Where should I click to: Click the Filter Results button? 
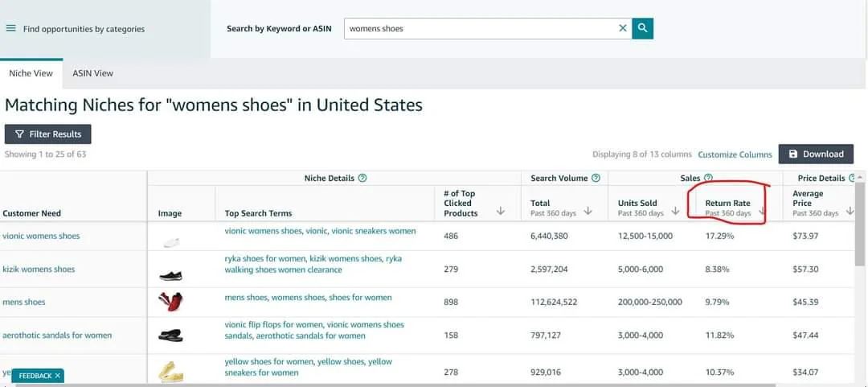pyautogui.click(x=47, y=134)
